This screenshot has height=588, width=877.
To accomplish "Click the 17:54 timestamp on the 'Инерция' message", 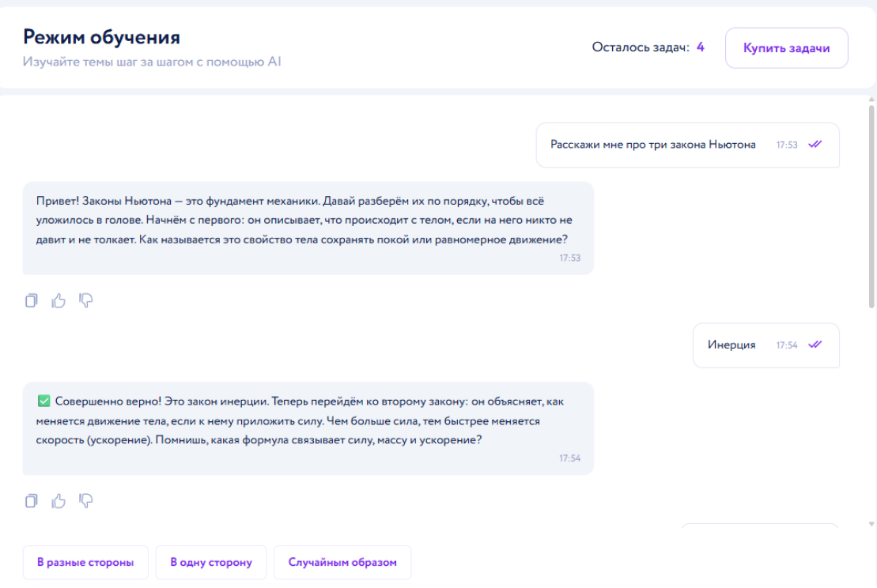I will (786, 345).
